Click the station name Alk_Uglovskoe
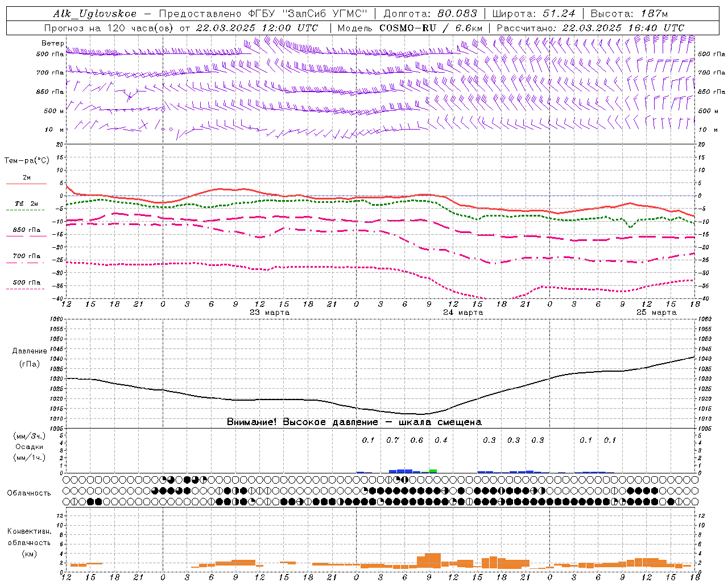This screenshot has height=582, width=728. click(x=95, y=14)
